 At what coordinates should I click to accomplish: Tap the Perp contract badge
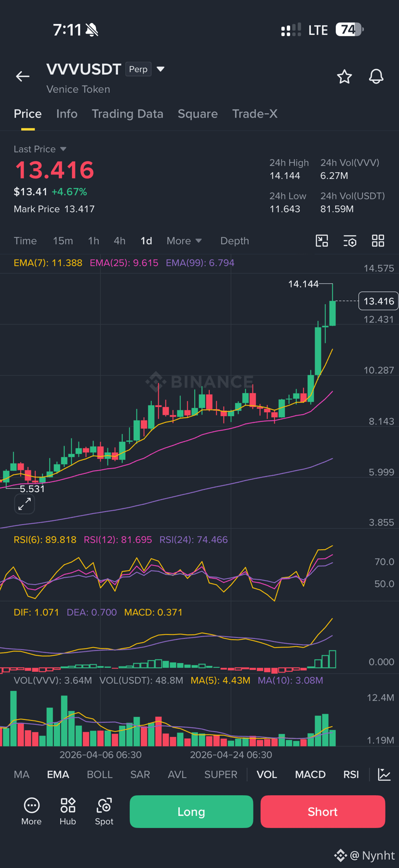click(x=138, y=69)
